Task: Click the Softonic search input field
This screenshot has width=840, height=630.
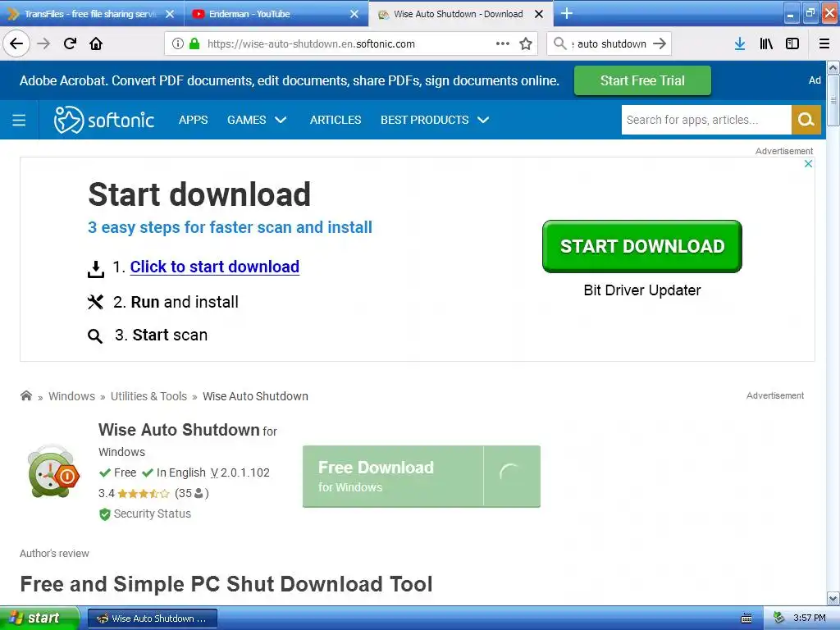Action: [706, 120]
